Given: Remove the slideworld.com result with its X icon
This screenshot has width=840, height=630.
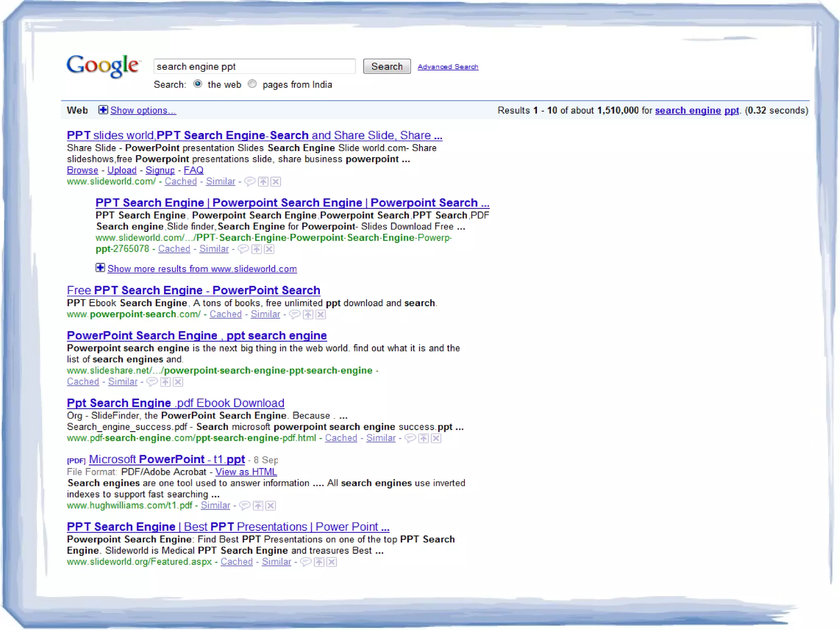Looking at the screenshot, I should click(x=276, y=182).
